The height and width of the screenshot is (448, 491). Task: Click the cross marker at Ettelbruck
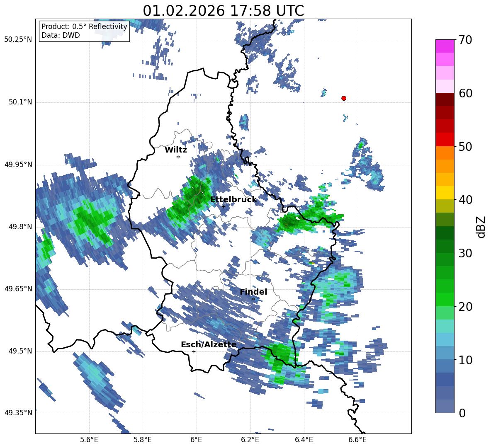(x=224, y=206)
